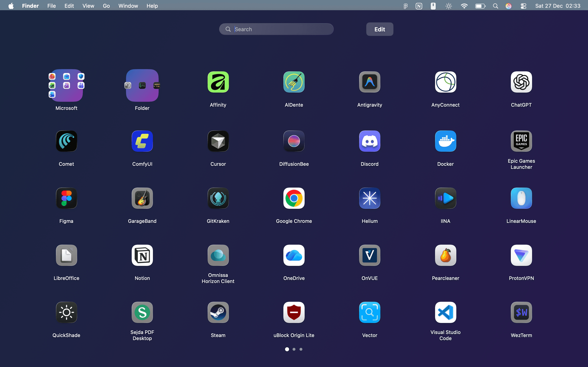The image size is (588, 367).
Task: Launch Docker
Action: click(445, 141)
